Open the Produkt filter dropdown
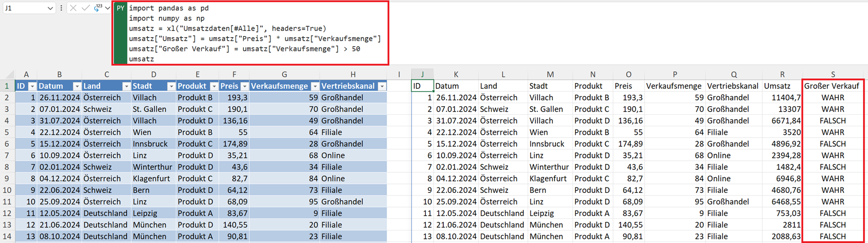The width and height of the screenshot is (868, 243). [x=214, y=86]
